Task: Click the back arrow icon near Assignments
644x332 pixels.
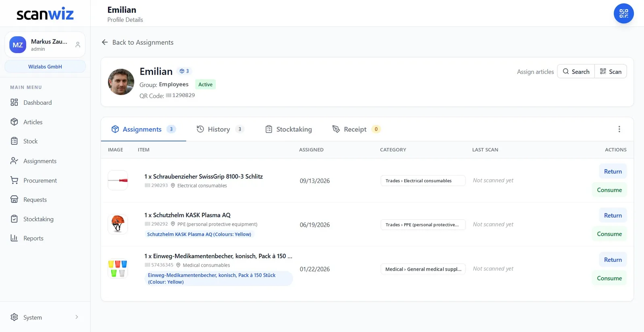Action: pyautogui.click(x=105, y=42)
